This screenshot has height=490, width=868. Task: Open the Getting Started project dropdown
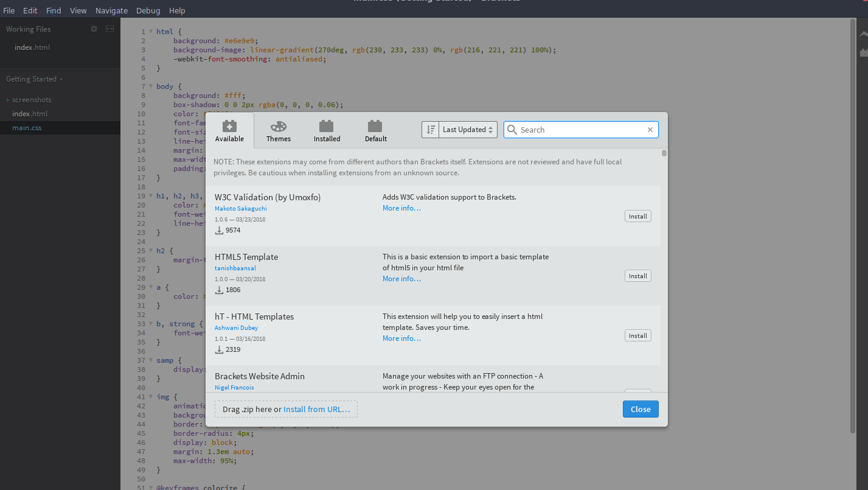pyautogui.click(x=34, y=79)
